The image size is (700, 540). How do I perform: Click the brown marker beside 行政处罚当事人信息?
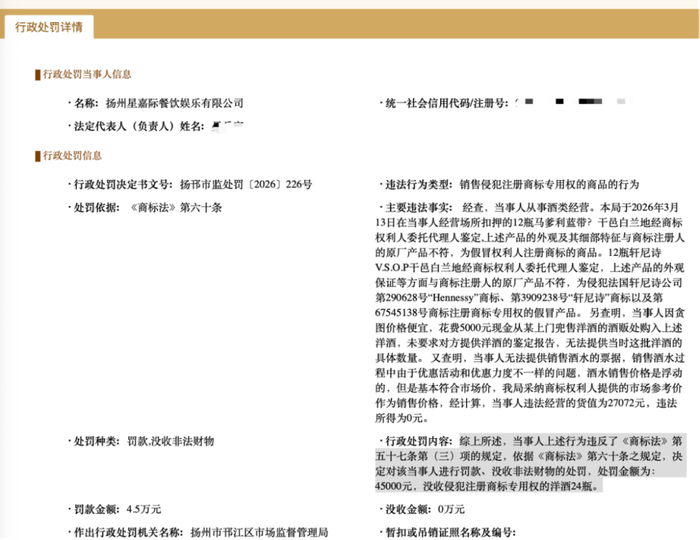pyautogui.click(x=38, y=75)
